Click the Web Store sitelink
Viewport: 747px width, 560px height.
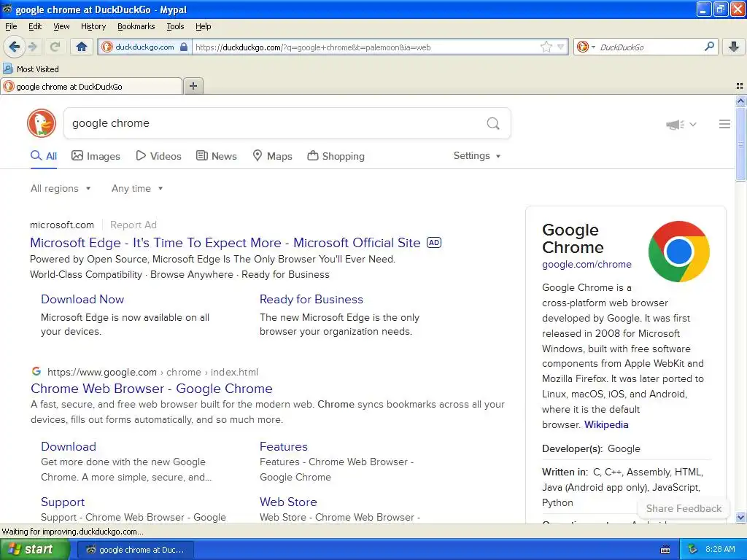coord(288,502)
